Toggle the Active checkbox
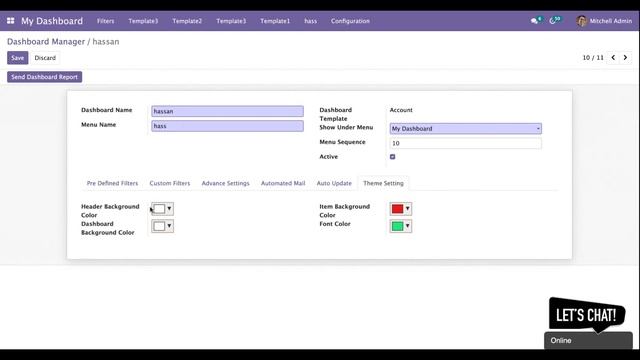This screenshot has width=640, height=360. 393,157
